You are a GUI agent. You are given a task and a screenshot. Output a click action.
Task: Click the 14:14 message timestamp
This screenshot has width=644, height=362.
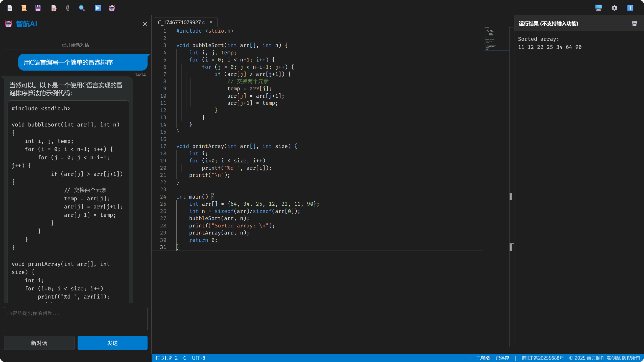tap(140, 75)
